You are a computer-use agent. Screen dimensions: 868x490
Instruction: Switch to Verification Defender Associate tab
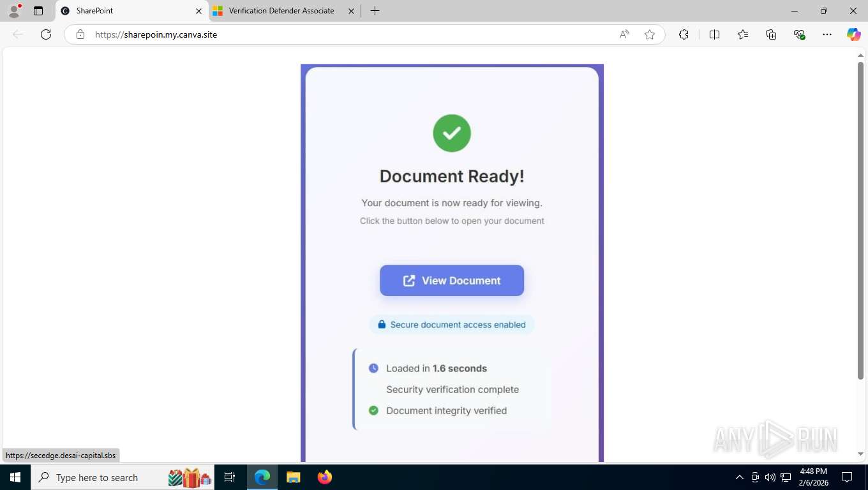pyautogui.click(x=281, y=11)
